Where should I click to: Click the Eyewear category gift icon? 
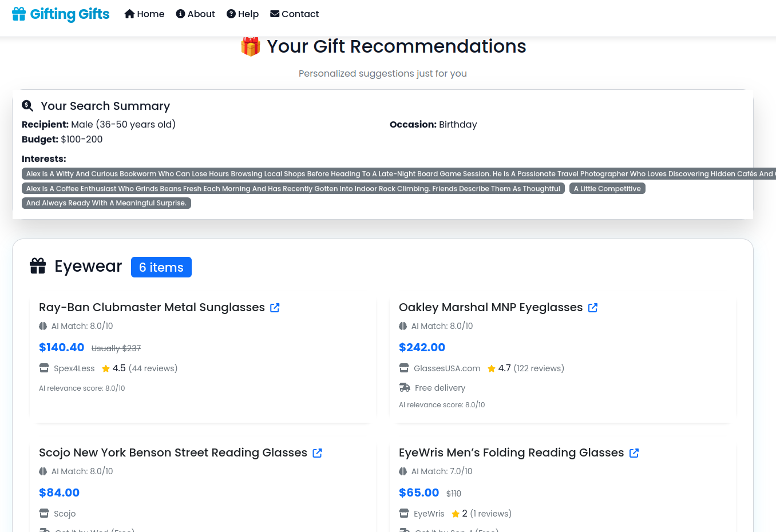pos(38,266)
